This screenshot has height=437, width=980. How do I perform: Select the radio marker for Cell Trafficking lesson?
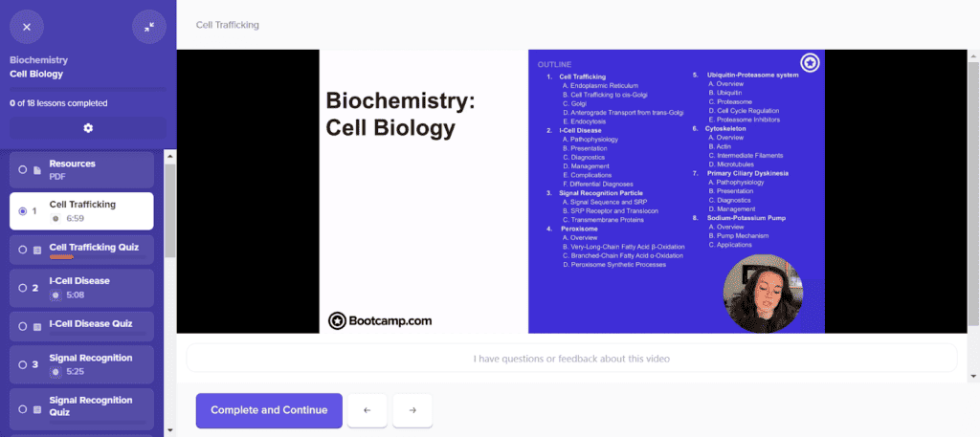(23, 211)
